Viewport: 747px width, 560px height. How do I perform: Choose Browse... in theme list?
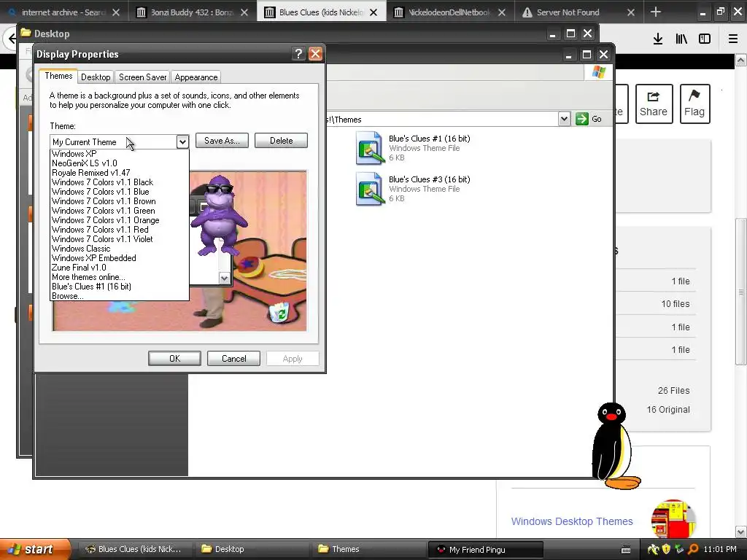click(120, 296)
